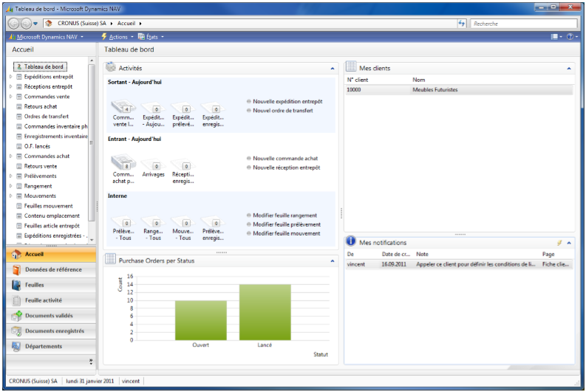586x392 pixels.
Task: Open Contenu emplacement list
Action: coord(52,216)
